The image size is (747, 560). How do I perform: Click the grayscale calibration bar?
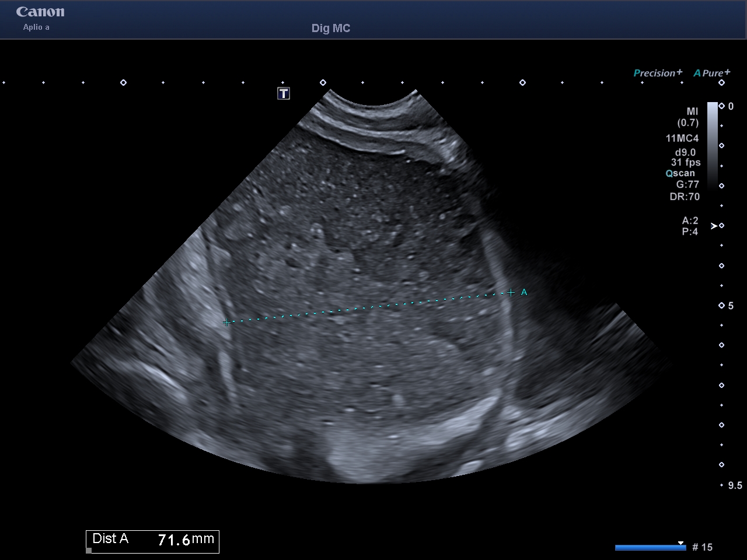(x=713, y=146)
